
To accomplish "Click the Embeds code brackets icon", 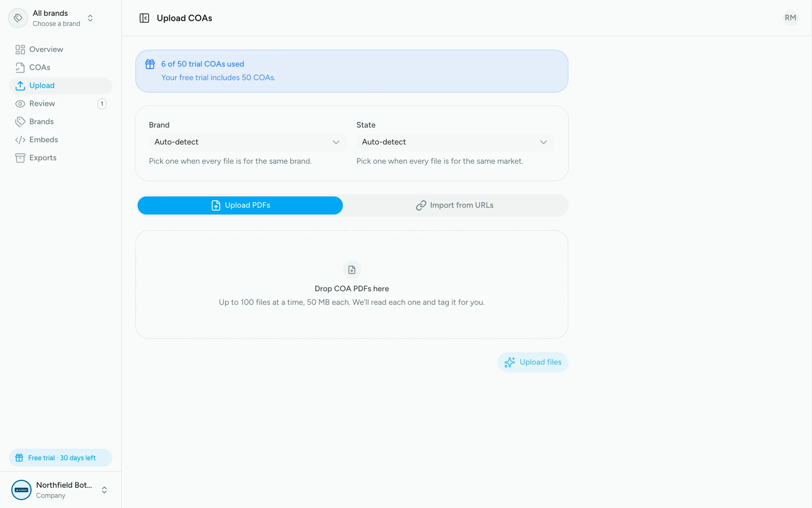I will pyautogui.click(x=20, y=140).
